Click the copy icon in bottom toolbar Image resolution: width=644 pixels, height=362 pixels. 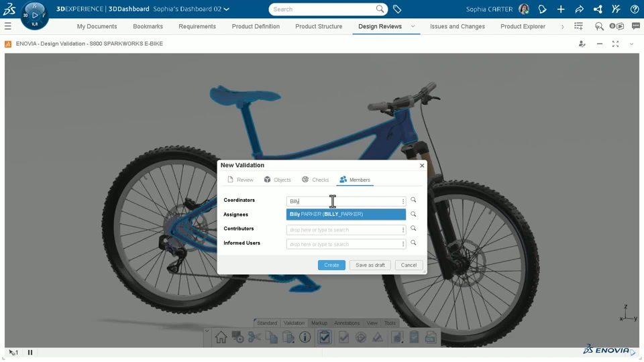coord(272,337)
